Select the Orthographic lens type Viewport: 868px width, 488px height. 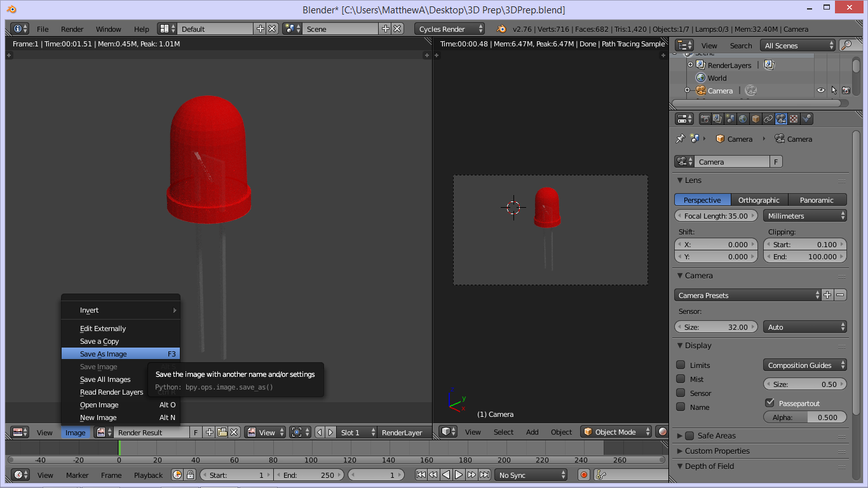click(759, 200)
